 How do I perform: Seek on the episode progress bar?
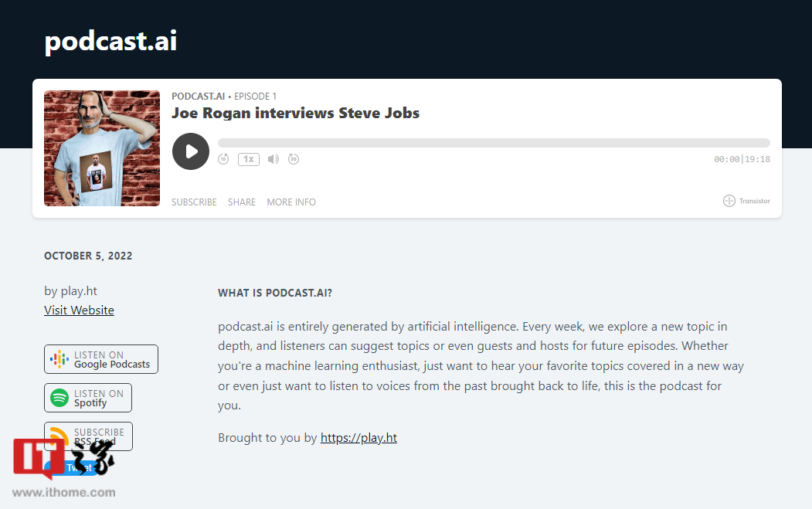coord(494,143)
